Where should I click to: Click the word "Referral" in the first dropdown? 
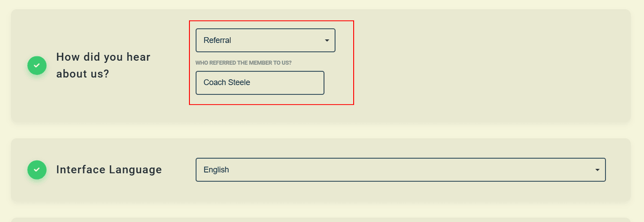pos(217,40)
